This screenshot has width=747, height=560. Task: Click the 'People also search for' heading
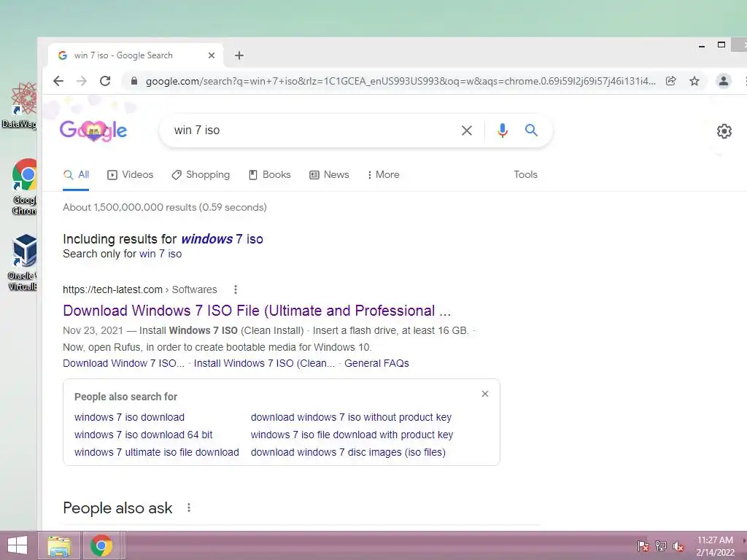pos(125,397)
